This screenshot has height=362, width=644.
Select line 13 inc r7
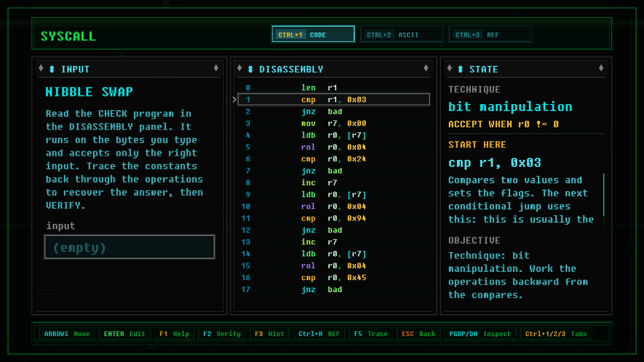[x=333, y=242]
